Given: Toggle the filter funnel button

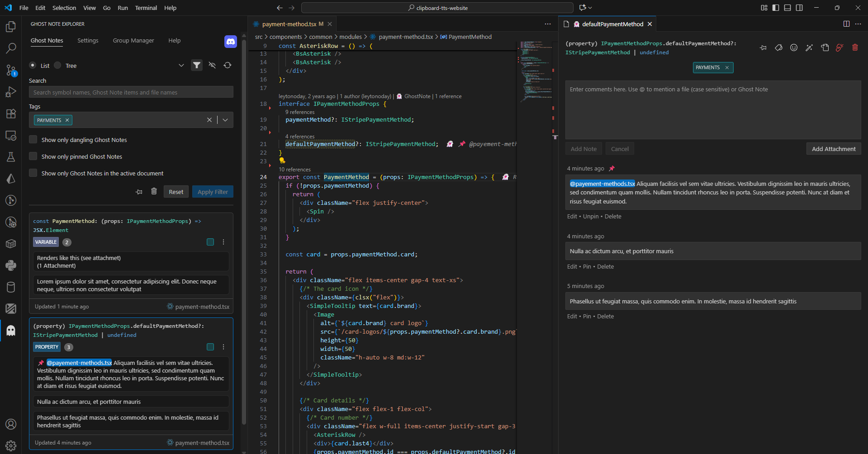Looking at the screenshot, I should (197, 65).
